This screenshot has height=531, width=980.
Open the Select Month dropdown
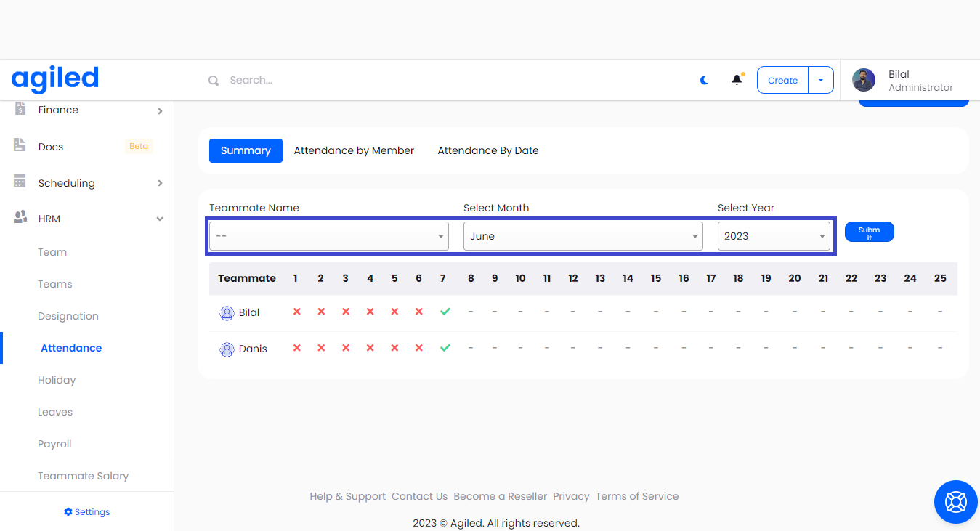click(583, 236)
